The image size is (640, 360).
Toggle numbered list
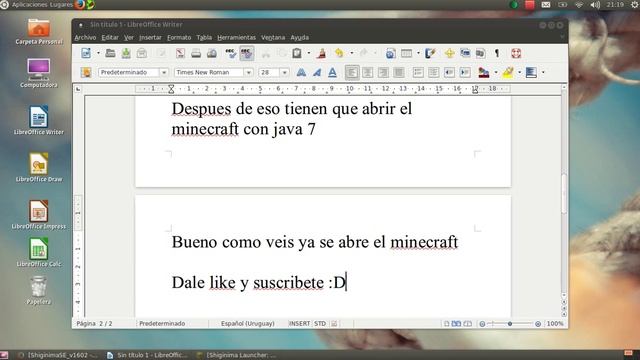418,72
